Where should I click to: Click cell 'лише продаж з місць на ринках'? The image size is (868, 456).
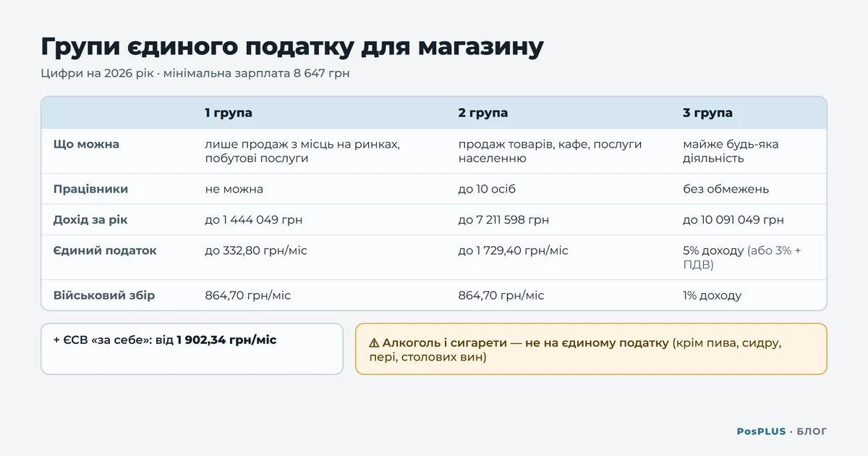tap(302, 151)
